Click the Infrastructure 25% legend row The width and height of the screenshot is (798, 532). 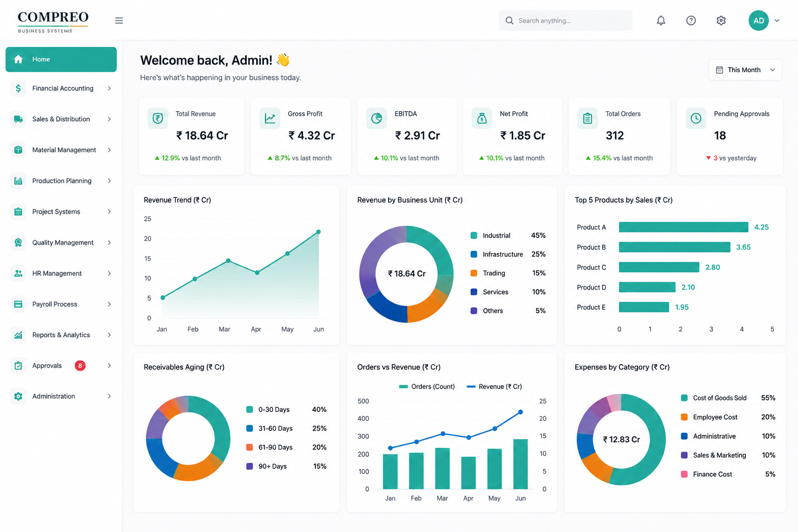tap(508, 254)
